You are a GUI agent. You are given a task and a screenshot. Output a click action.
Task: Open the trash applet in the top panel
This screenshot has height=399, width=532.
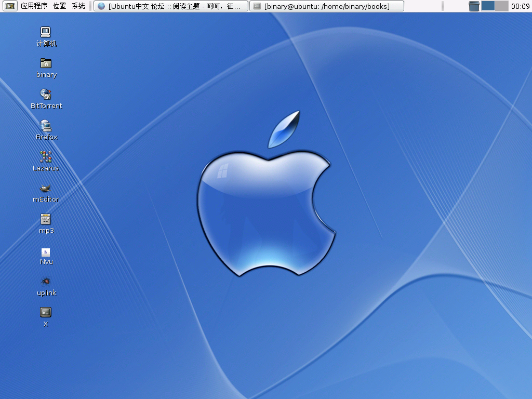474,6
